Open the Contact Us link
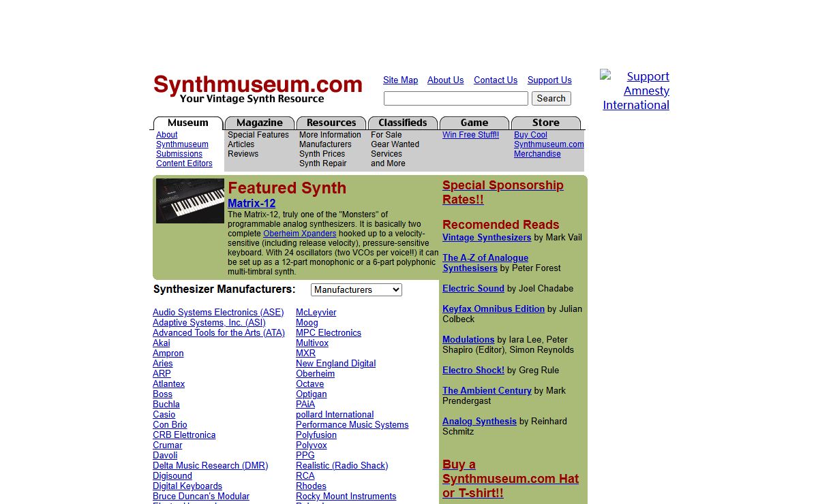Screen dimensions: 818x504 496,80
